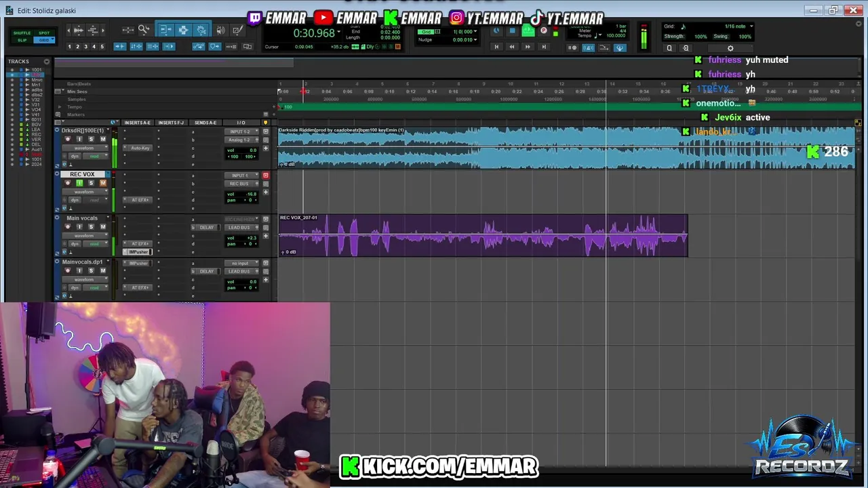This screenshot has height=488, width=868.
Task: Enable Slip edit mode
Action: coord(22,40)
